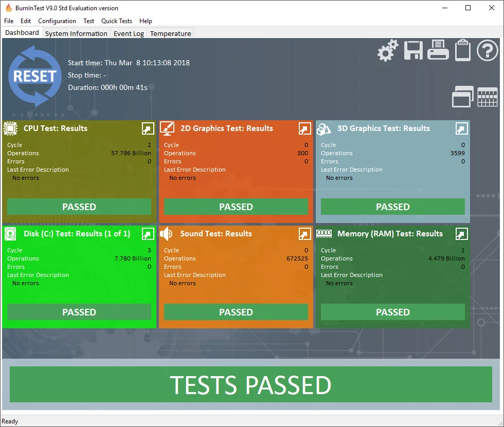The image size is (504, 427).
Task: Click 3D Graphics operations value 3599
Action: pos(457,153)
